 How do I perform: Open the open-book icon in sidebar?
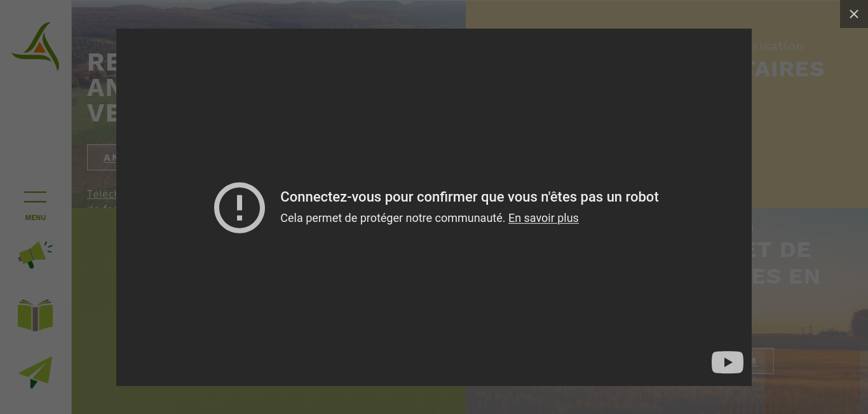[36, 315]
